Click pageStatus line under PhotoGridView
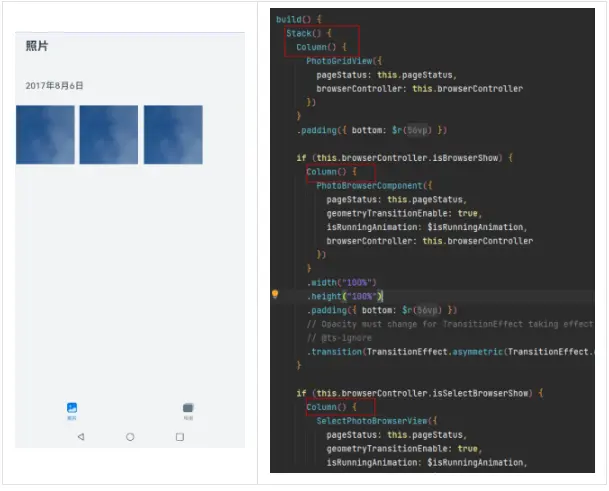609x491 pixels. tap(386, 75)
